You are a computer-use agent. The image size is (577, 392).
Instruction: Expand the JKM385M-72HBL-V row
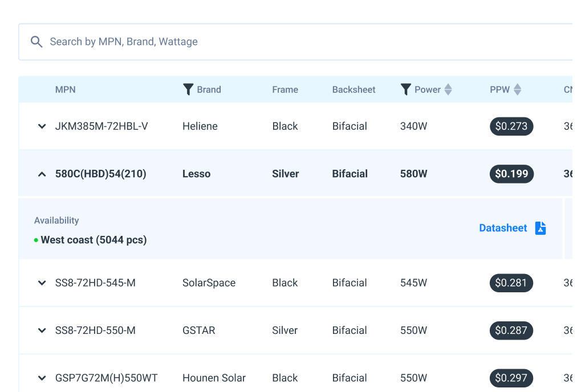point(42,126)
